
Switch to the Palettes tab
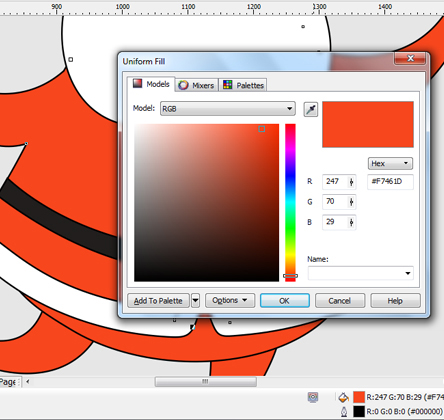tap(244, 85)
